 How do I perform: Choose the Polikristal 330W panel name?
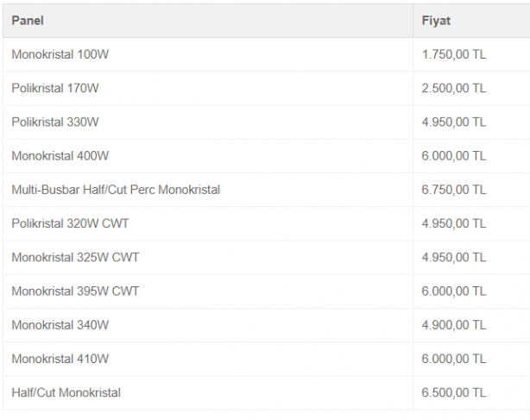(x=55, y=122)
